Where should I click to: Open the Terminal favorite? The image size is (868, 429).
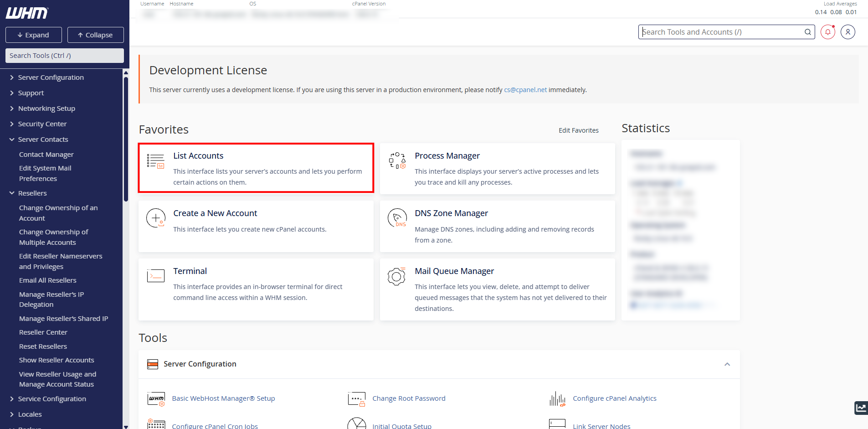pyautogui.click(x=256, y=289)
